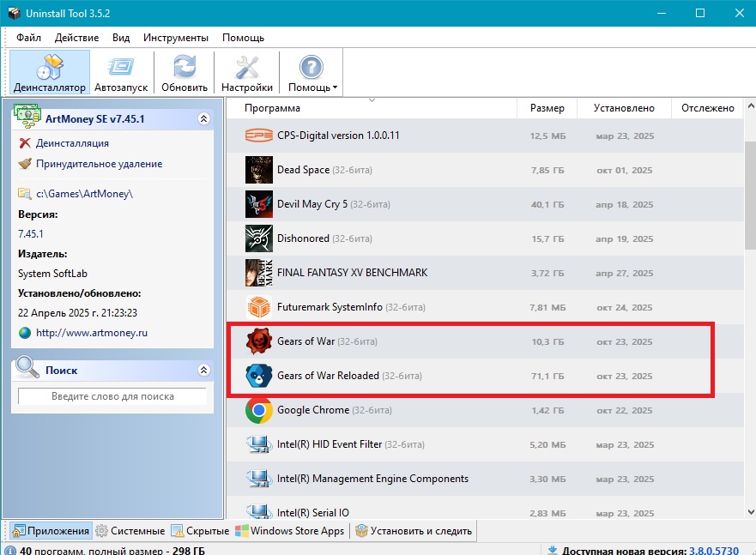Click the scrollbar up arrow

point(750,106)
